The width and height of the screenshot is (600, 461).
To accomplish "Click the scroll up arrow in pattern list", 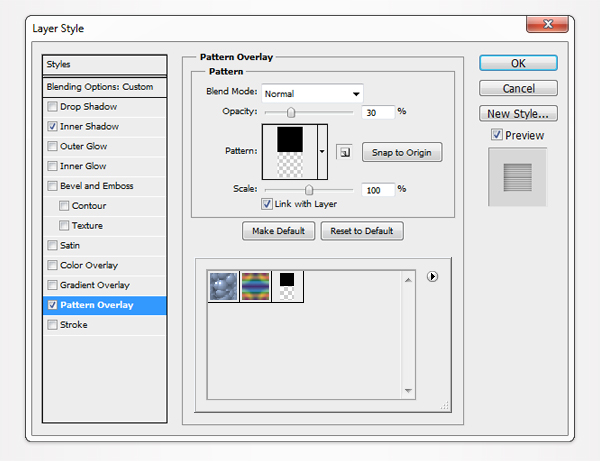I will [408, 279].
